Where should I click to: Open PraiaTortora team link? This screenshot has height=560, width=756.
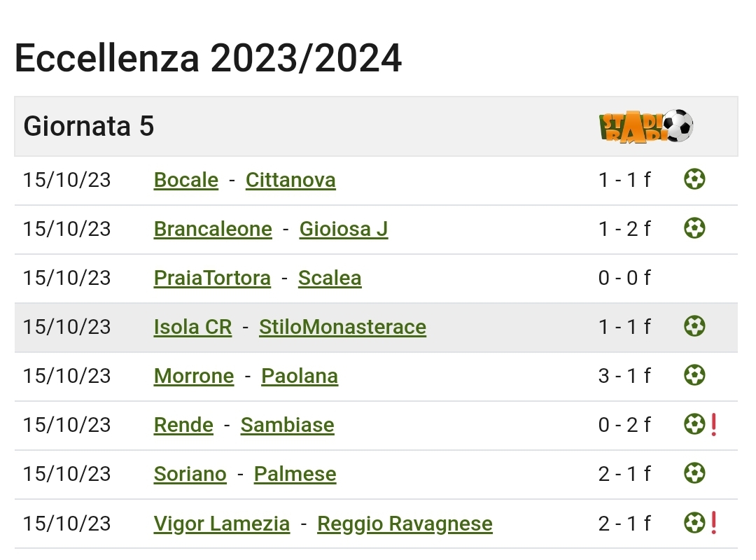click(212, 278)
